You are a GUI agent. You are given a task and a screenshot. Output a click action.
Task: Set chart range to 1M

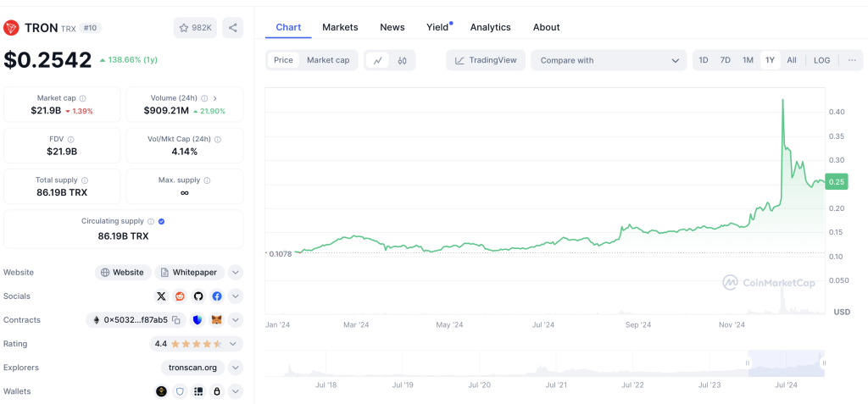pos(748,60)
